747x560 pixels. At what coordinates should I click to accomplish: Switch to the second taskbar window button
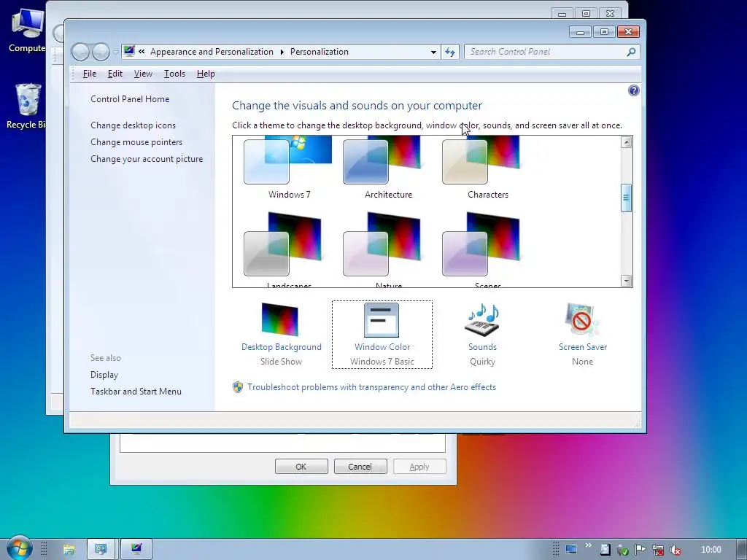[101, 550]
